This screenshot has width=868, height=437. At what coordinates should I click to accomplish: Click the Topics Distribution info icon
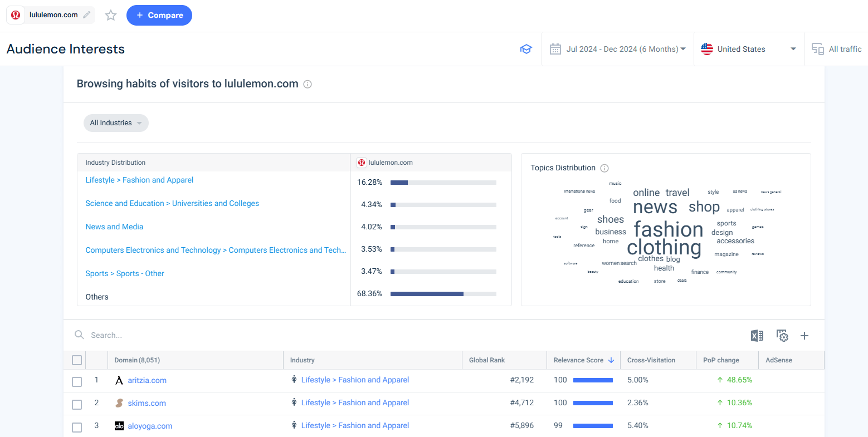[604, 168]
